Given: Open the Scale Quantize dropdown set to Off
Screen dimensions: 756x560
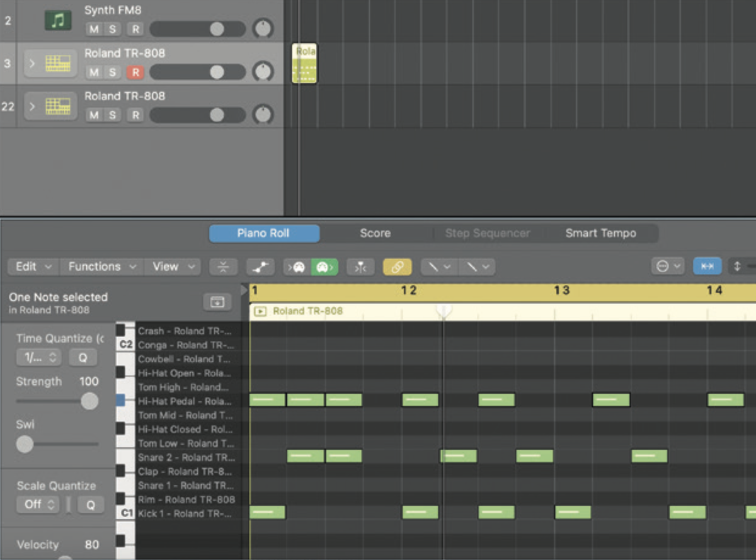Looking at the screenshot, I should click(38, 504).
